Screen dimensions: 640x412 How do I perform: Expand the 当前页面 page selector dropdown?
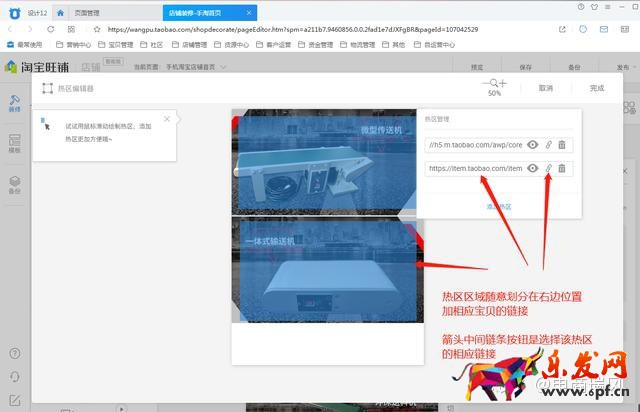(222, 67)
